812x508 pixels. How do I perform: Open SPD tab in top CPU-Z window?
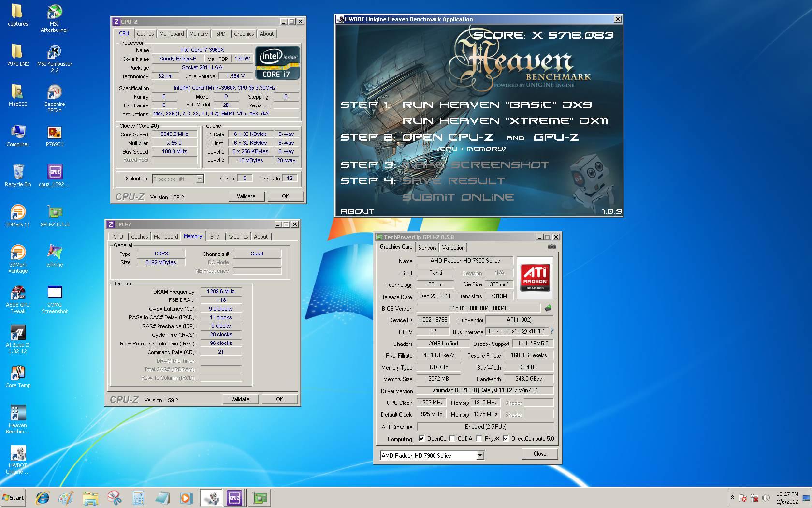click(x=221, y=34)
